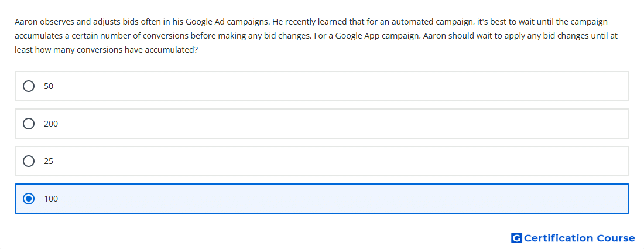The width and height of the screenshot is (644, 249).
Task: Choose the 200 answer option row
Action: (322, 124)
